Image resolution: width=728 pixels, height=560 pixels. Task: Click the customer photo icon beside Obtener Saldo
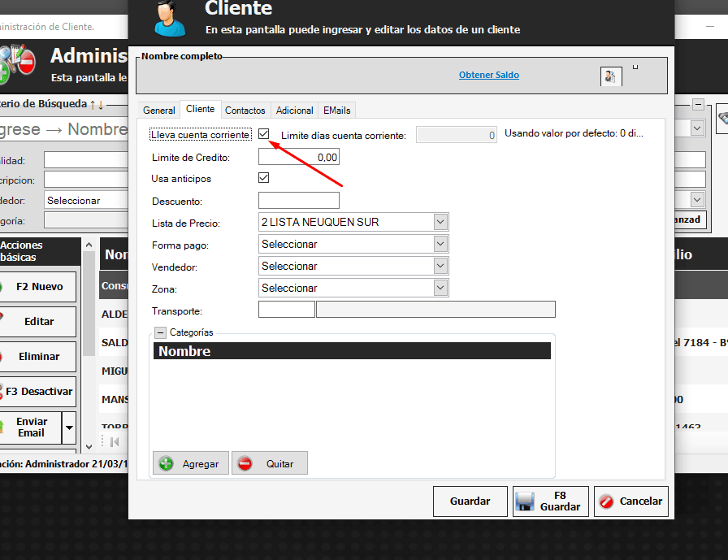(x=610, y=76)
